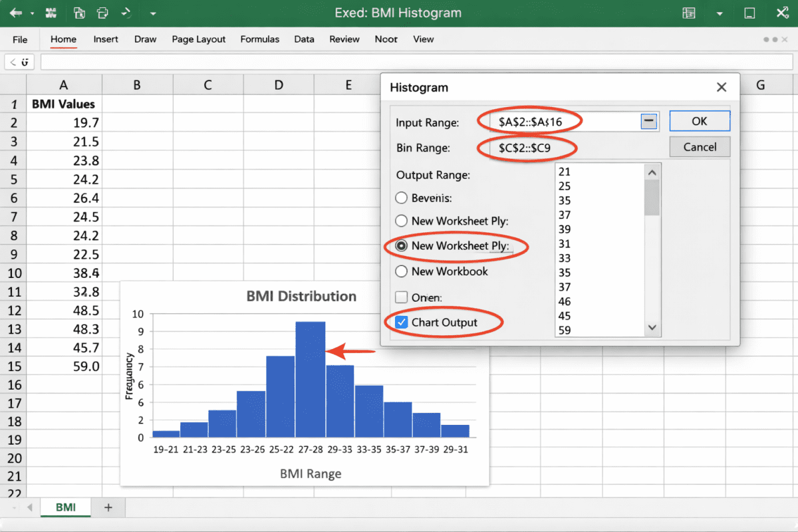This screenshot has height=532, width=798.
Task: Select value 31 in bin list
Action: tap(565, 244)
